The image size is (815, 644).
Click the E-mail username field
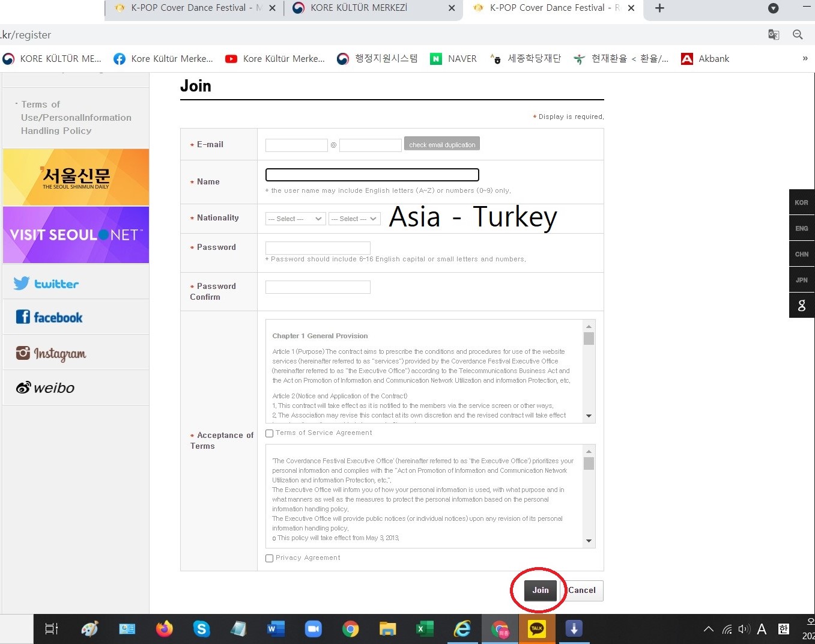tap(297, 145)
